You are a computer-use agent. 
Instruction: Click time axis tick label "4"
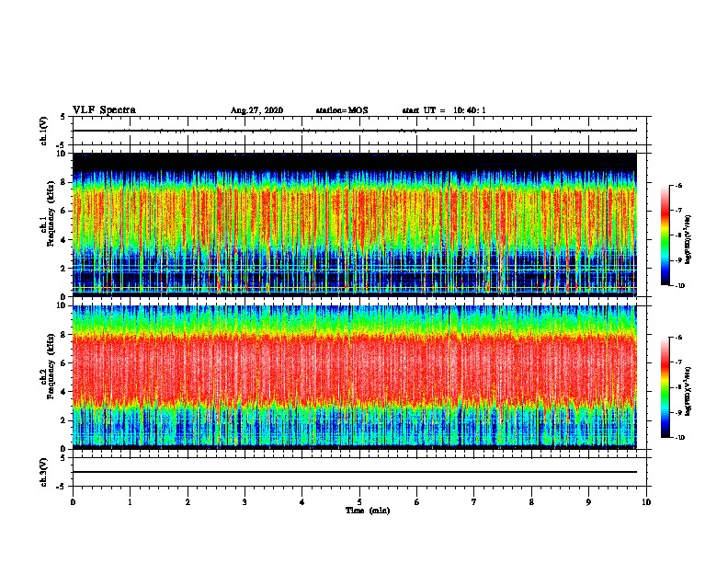pos(302,502)
